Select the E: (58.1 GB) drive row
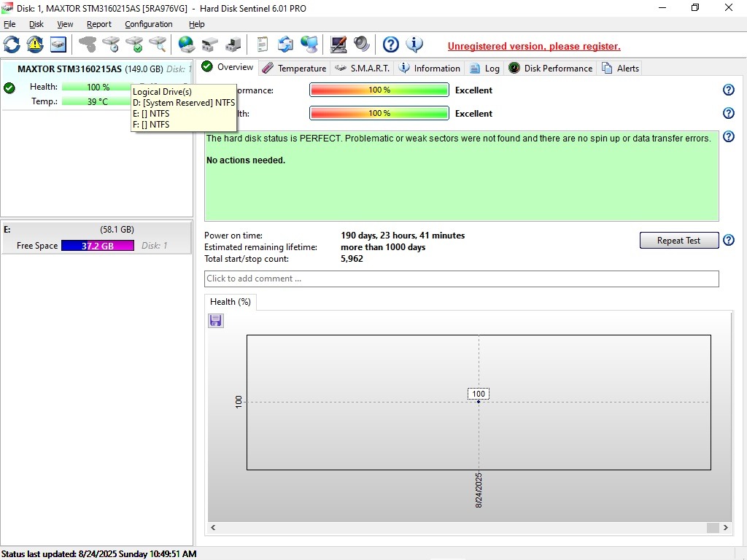Viewport: 747px width, 560px height. (x=97, y=237)
